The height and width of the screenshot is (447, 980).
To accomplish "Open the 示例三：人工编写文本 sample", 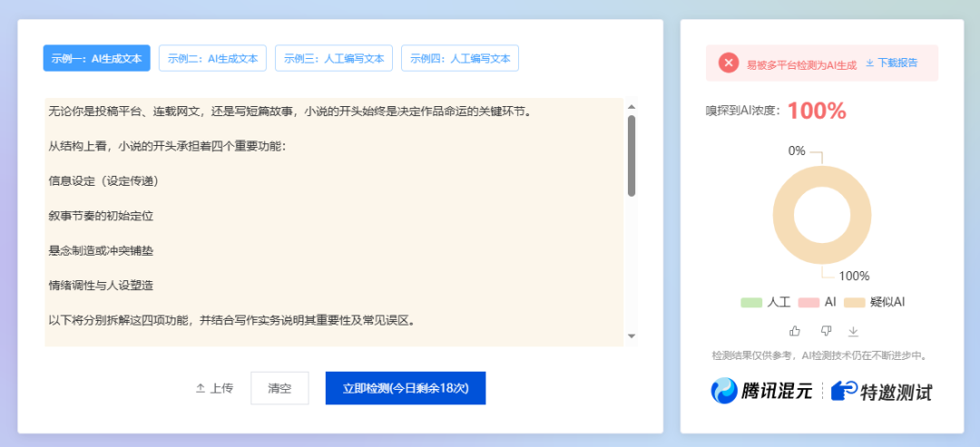I will (334, 58).
